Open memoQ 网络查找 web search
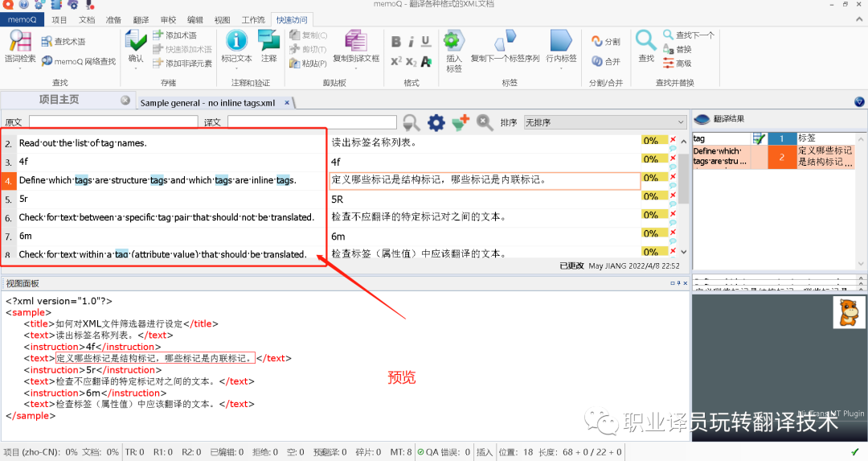The image size is (868, 461). click(x=79, y=61)
